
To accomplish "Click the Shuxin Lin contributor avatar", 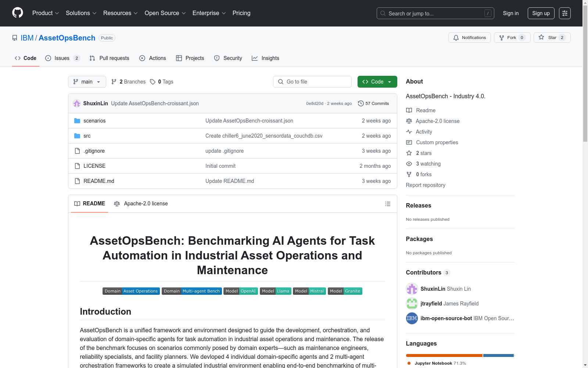I will [412, 289].
